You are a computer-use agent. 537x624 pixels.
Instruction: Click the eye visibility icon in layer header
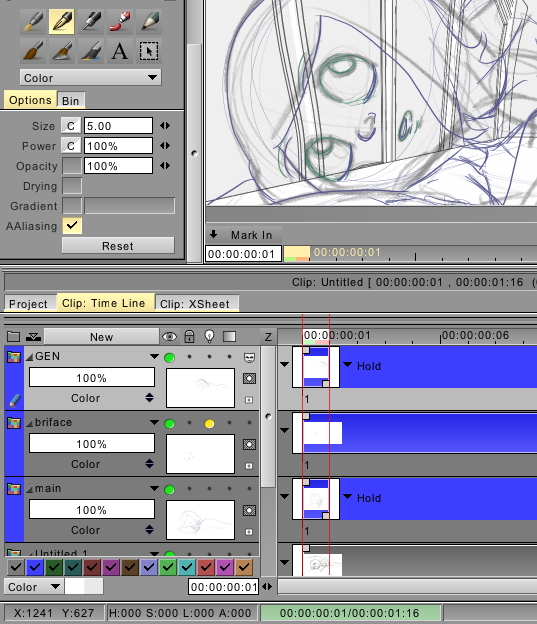pyautogui.click(x=170, y=337)
